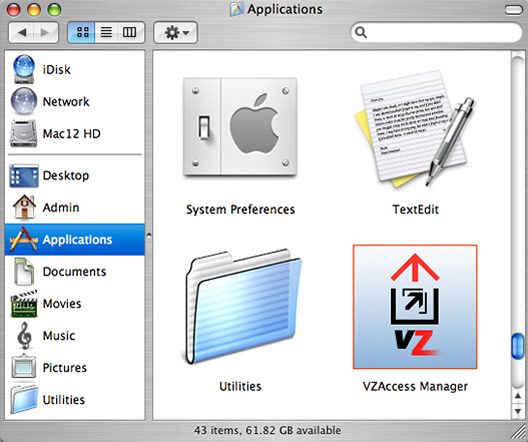Click "43 items, 61.82 GB available" status
This screenshot has width=528, height=442.
[x=267, y=430]
